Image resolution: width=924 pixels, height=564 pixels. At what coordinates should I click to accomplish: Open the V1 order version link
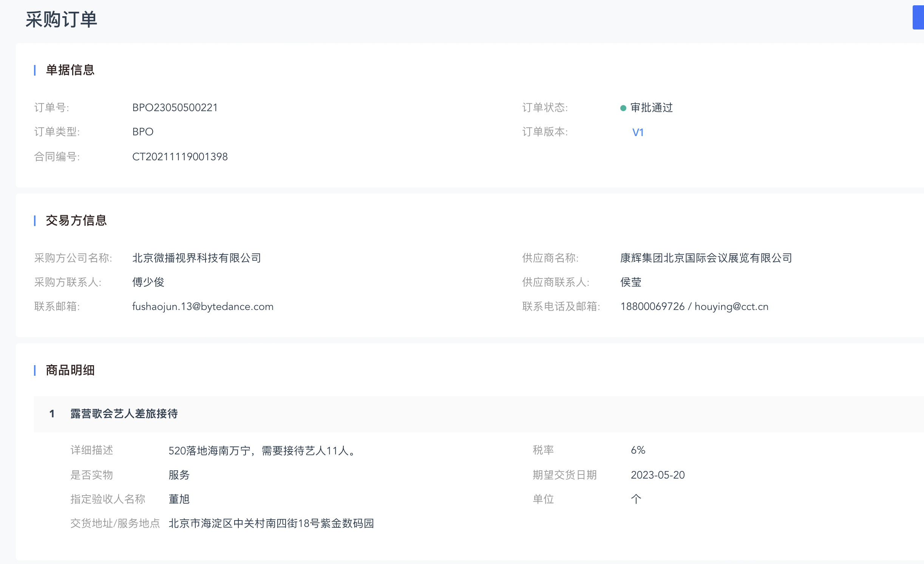point(638,132)
